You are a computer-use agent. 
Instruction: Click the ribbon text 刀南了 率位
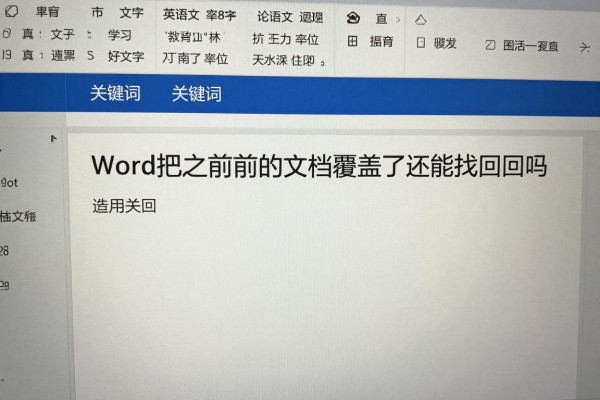[195, 58]
